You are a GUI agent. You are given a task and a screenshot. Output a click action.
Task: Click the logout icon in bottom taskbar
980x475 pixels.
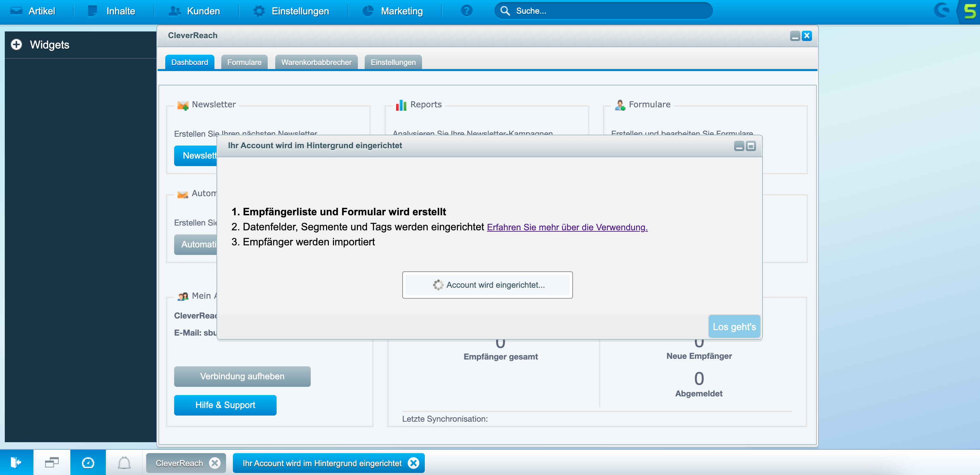16,462
